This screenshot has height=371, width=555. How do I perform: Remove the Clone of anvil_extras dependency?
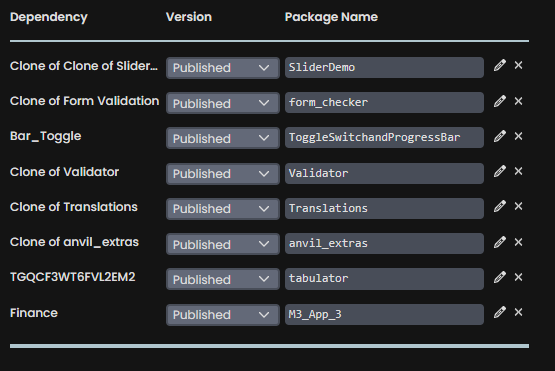(518, 242)
